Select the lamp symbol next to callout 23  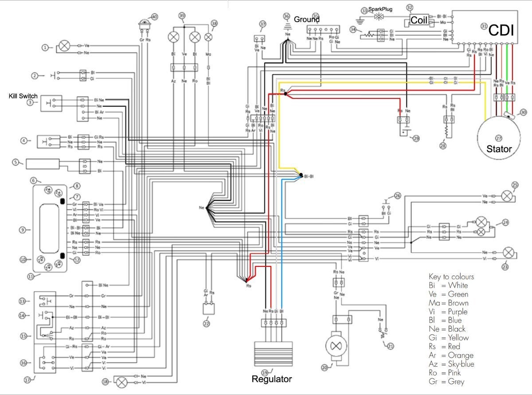[x=509, y=254]
